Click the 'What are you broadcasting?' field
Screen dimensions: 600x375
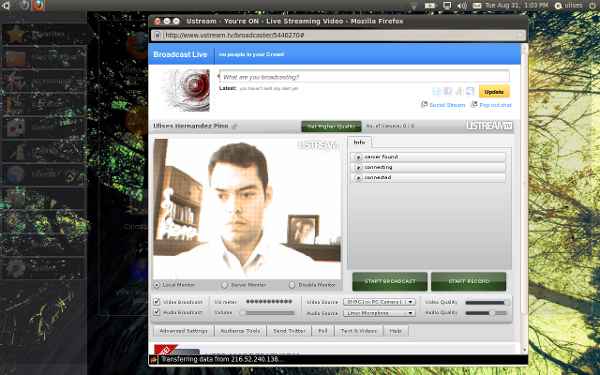pyautogui.click(x=364, y=77)
